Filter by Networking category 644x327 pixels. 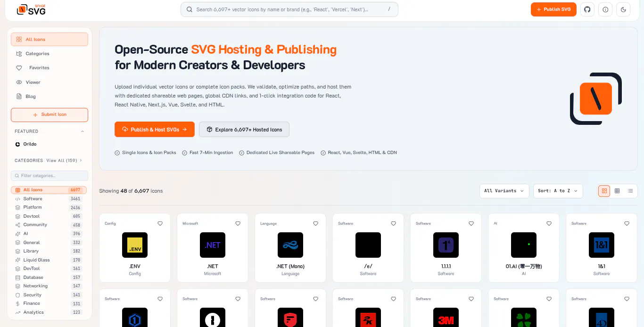50,286
